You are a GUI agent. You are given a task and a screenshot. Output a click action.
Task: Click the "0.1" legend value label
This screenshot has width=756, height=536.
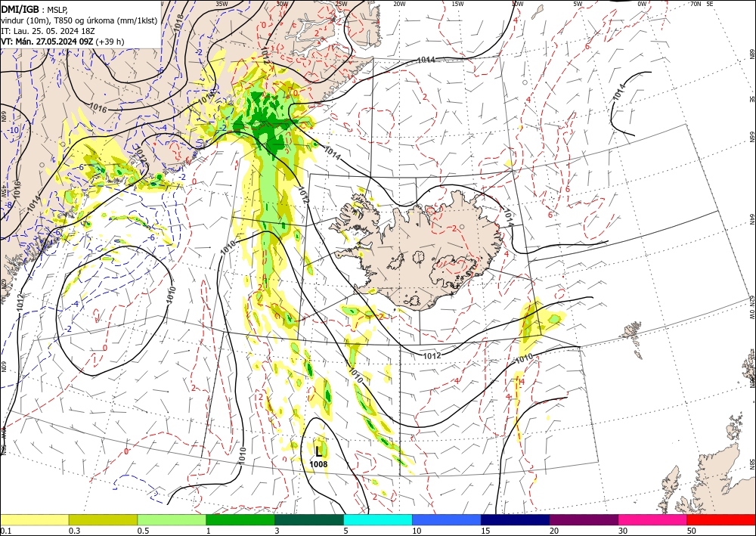[x=5, y=531]
